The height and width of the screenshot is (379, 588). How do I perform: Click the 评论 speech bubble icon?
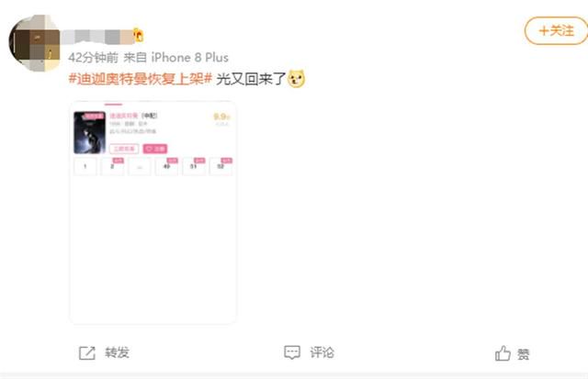click(292, 352)
